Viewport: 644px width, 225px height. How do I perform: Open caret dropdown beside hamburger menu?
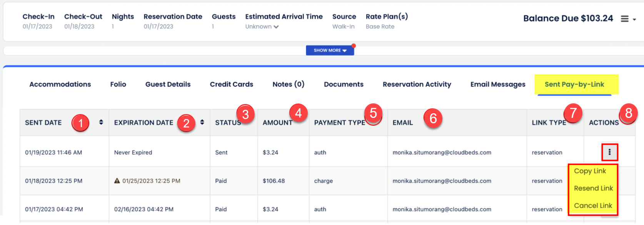(x=634, y=19)
